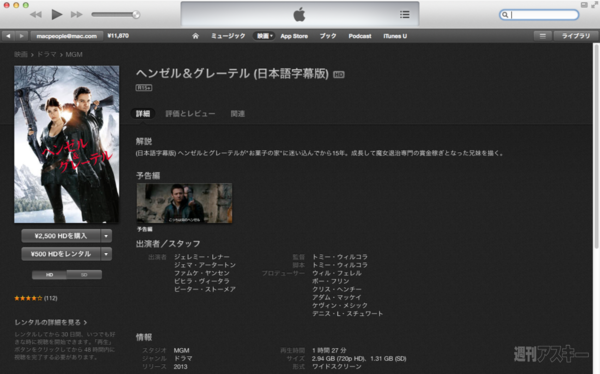This screenshot has height=374, width=600.
Task: Adjust the volume slider knob
Action: pyautogui.click(x=136, y=15)
